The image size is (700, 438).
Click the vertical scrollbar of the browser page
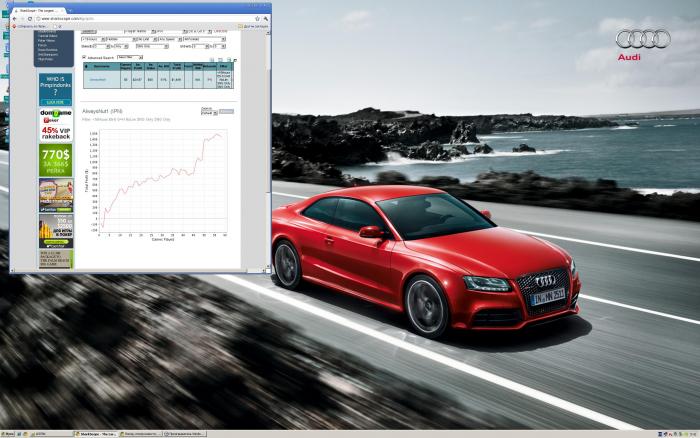click(x=268, y=150)
